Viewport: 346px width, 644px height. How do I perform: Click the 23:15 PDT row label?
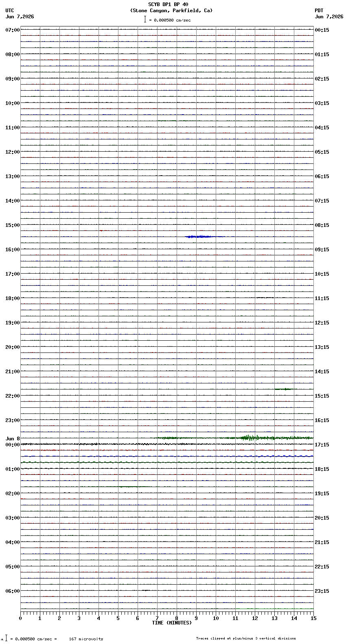[x=322, y=591]
